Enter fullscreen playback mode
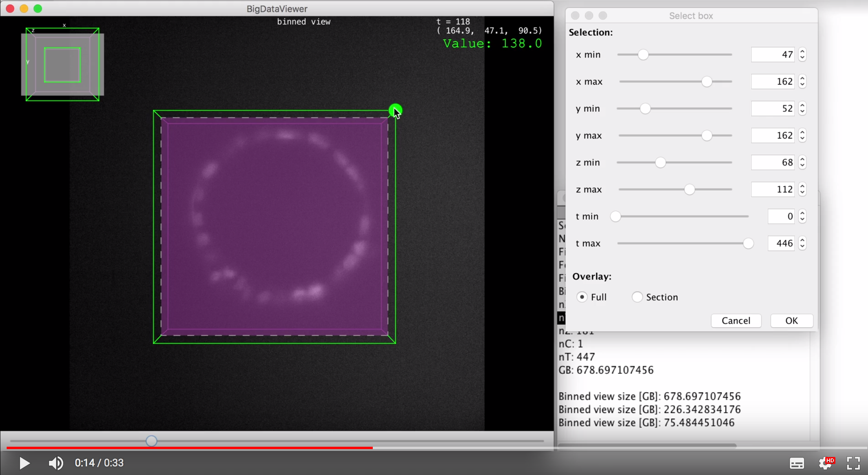 [853, 463]
